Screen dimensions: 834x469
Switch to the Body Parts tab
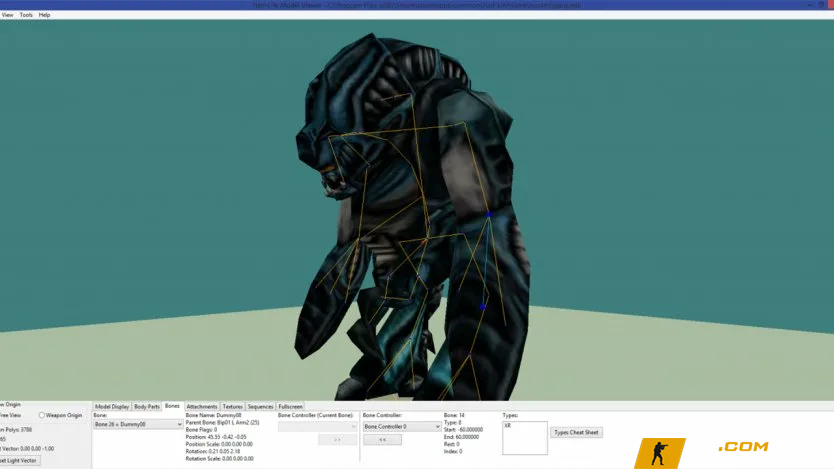[x=147, y=407]
